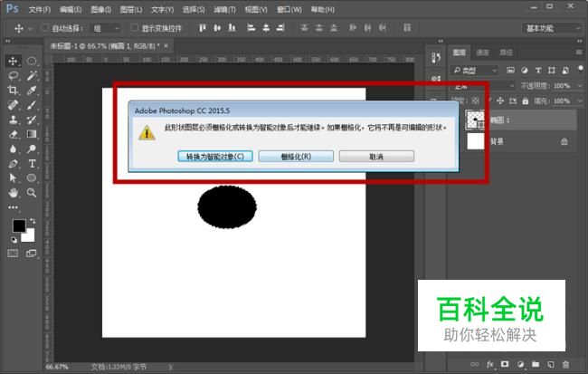This screenshot has width=588, height=374.
Task: Open layer styles fx icon
Action: (x=489, y=364)
